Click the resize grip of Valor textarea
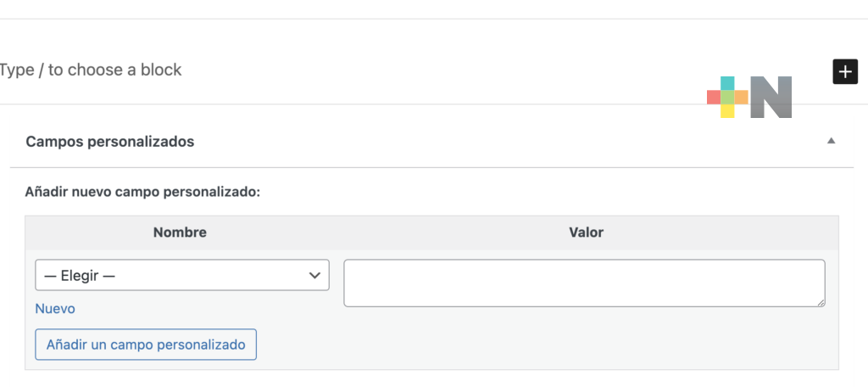 pyautogui.click(x=821, y=302)
